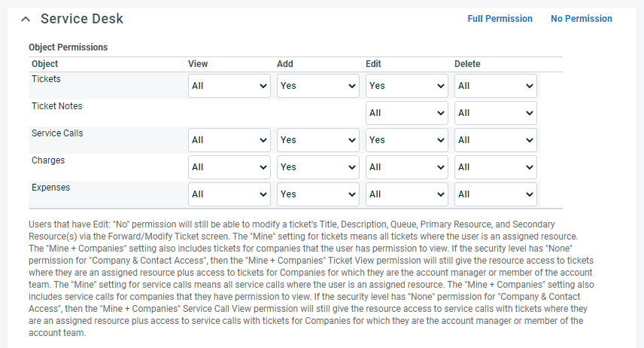Click the No Permission link
This screenshot has height=348, width=644.
point(581,19)
